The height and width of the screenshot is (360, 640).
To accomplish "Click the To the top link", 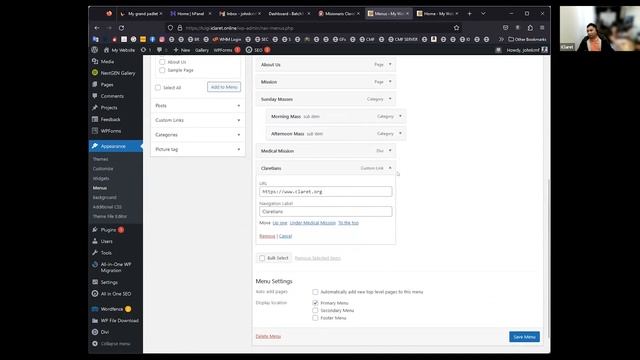I will pos(348,223).
